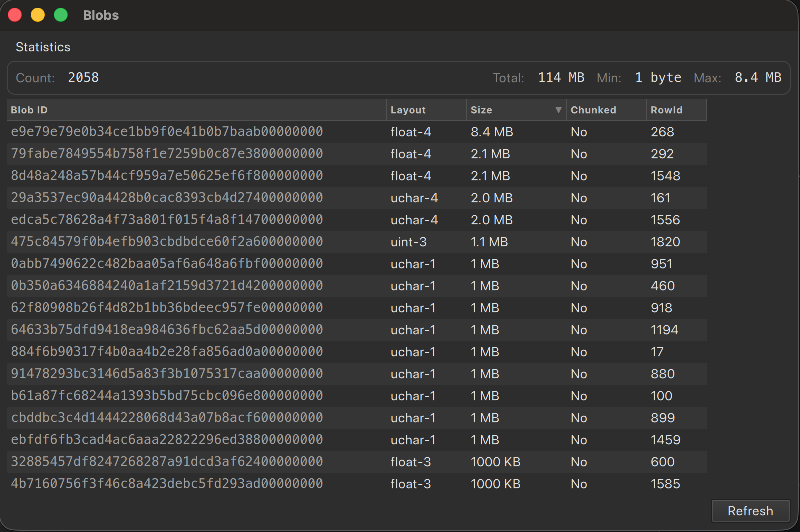Screen dimensions: 800x532
Task: Select blob ID starting with 29a3537e
Action: point(167,198)
